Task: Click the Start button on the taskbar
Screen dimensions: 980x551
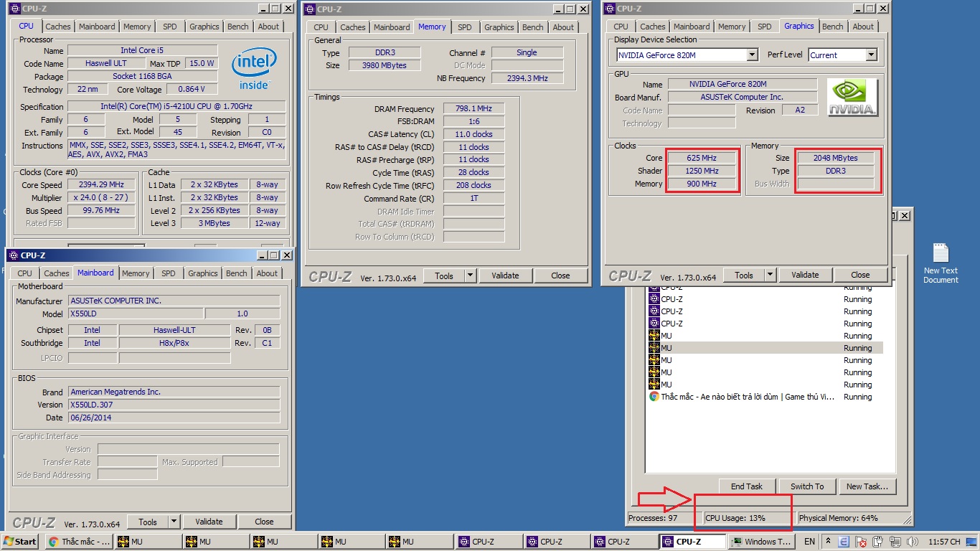Action: click(20, 542)
